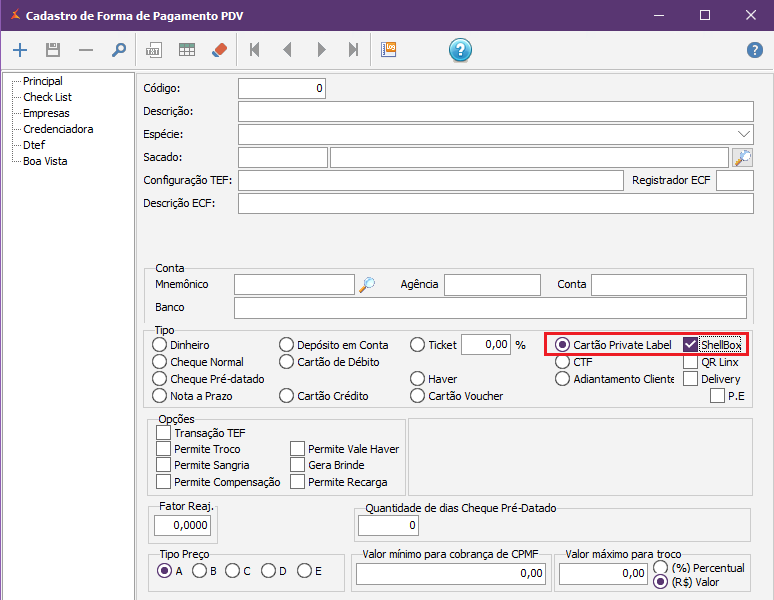Image resolution: width=774 pixels, height=600 pixels.
Task: Click the delete record minus icon
Action: pyautogui.click(x=86, y=50)
